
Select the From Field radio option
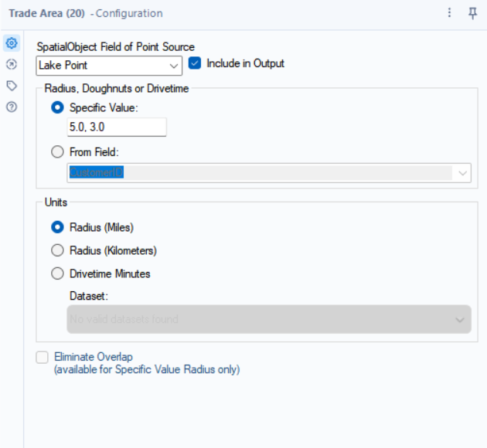pos(58,152)
